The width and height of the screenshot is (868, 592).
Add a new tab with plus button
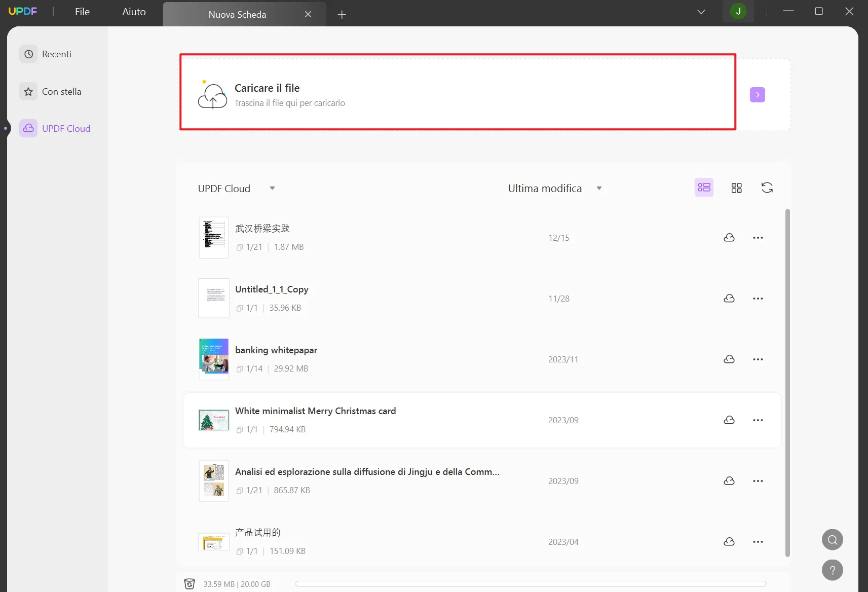coord(342,15)
